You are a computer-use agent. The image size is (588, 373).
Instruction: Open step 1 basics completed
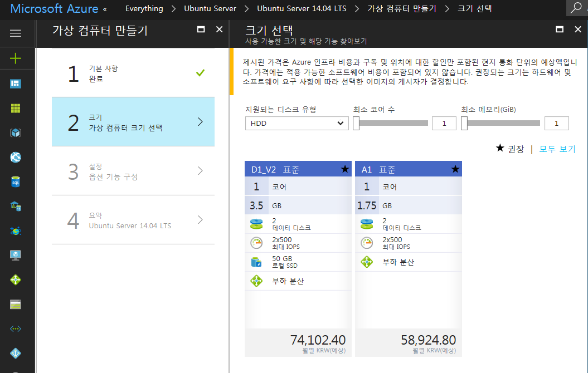pos(133,73)
